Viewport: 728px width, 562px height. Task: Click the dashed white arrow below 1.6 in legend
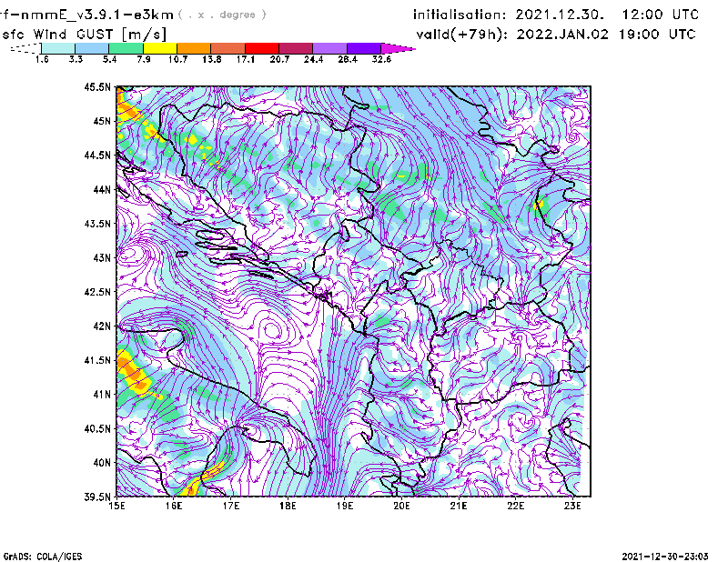click(x=25, y=48)
